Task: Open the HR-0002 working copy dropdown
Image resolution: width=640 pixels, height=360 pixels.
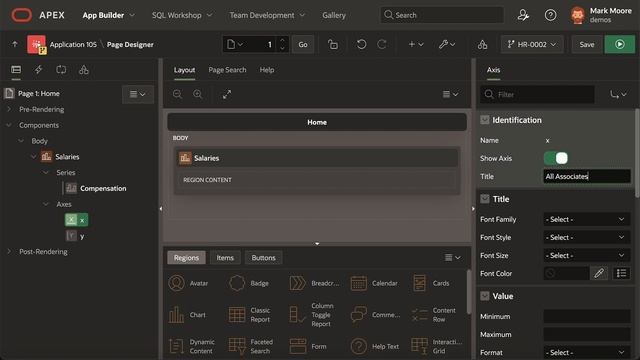Action: [532, 44]
